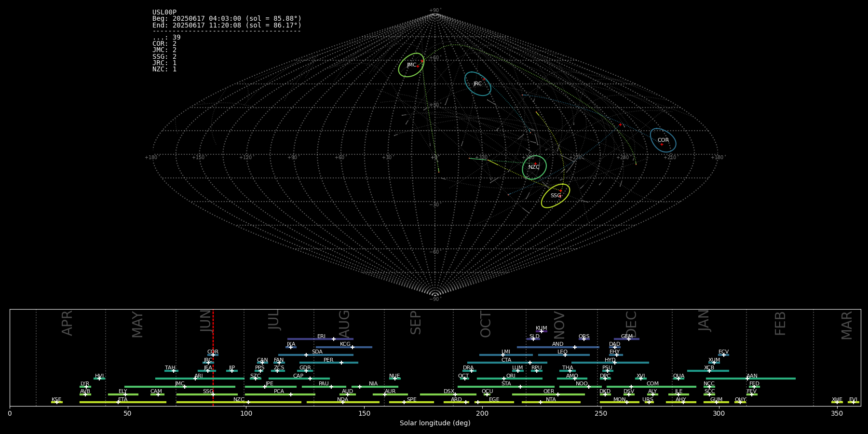Click the 'JRC: 1' legend entry
Viewport: 868px width, 434px height.
click(x=164, y=63)
